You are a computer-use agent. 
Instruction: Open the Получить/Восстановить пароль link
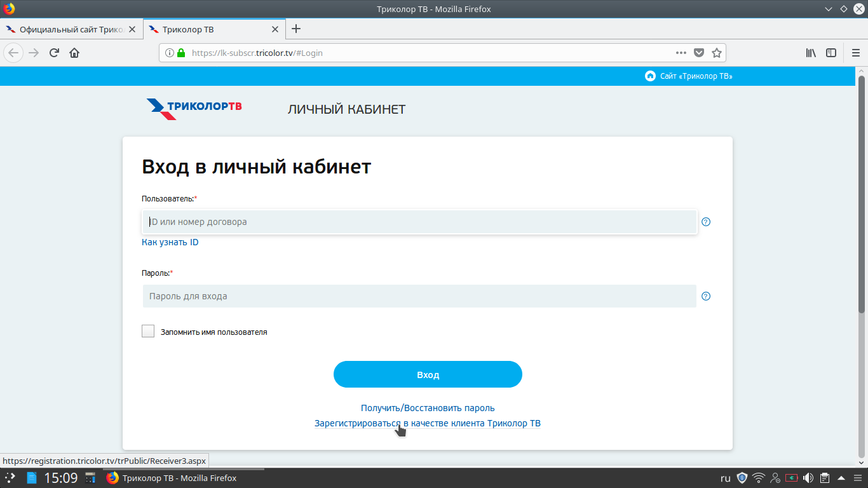[428, 408]
